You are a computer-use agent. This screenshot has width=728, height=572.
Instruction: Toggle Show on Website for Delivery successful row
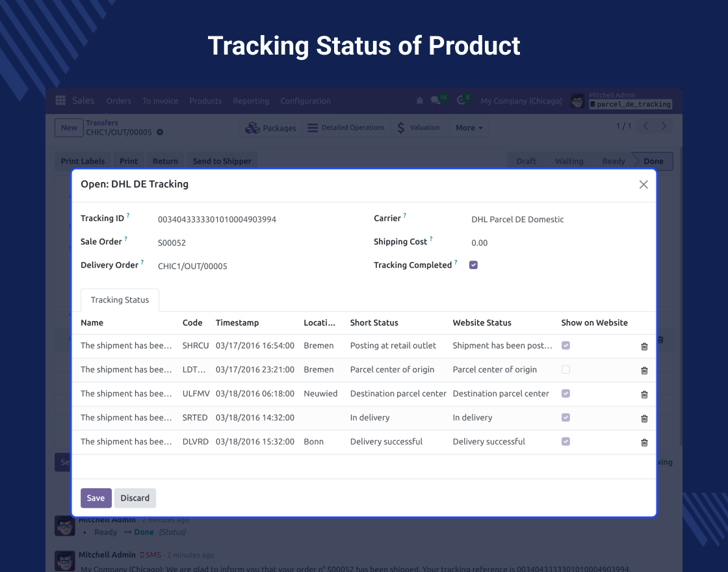click(x=565, y=441)
